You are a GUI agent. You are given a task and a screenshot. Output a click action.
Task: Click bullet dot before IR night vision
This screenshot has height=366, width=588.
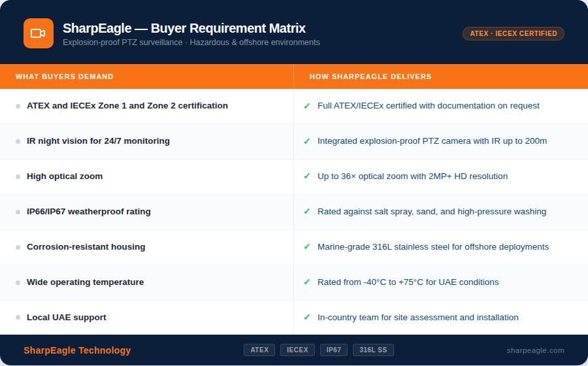[x=18, y=141]
